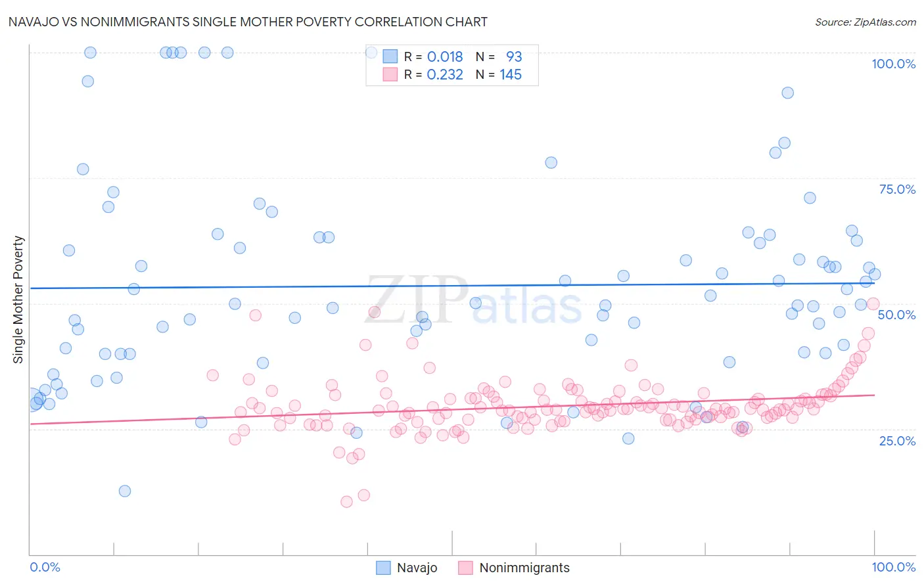Viewport: 924px width, 586px height.
Task: Click the 25.0% y-axis tick label
Action: [897, 440]
